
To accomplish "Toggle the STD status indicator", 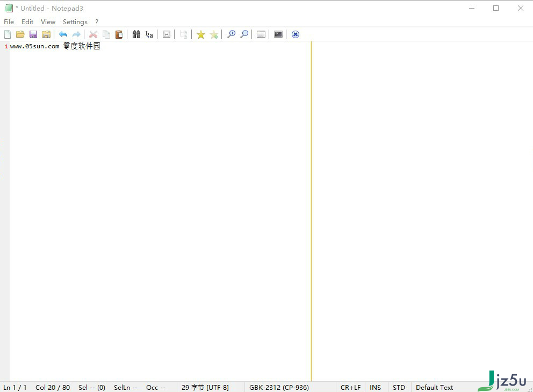I will pos(399,387).
